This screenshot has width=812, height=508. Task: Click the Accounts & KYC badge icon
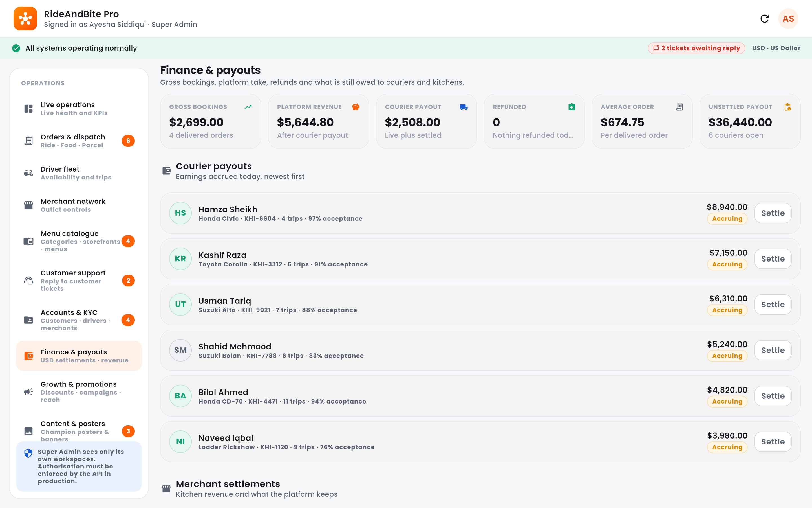28,320
